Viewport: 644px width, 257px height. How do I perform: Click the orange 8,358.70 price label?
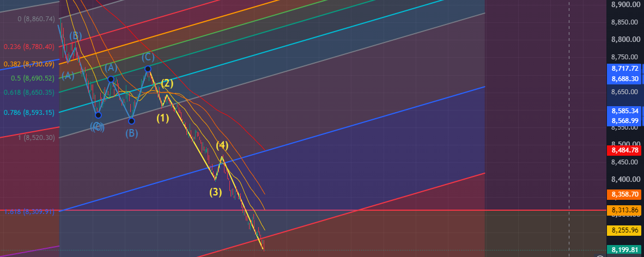pyautogui.click(x=624, y=194)
